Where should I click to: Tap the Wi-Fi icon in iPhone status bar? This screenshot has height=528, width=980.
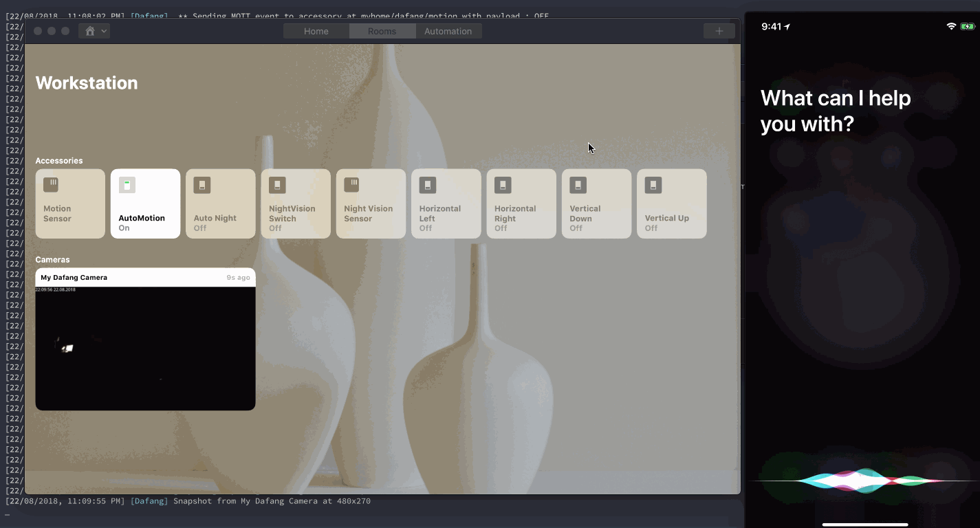point(951,26)
